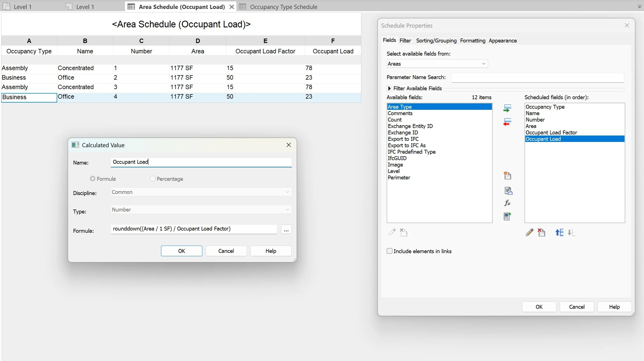Toggle Include elements in links checkbox
644x361 pixels.
[390, 251]
